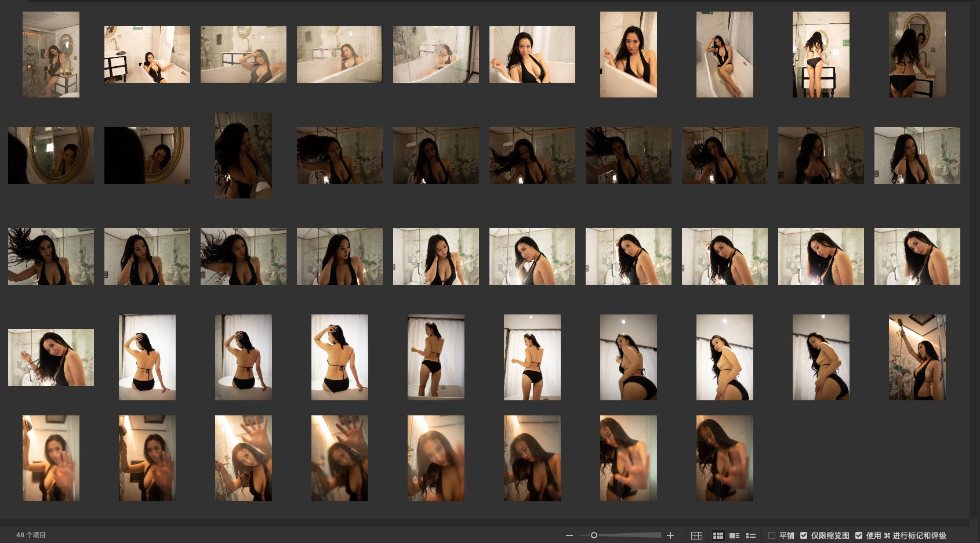Select photo with gold oval mirror on left

[51, 155]
